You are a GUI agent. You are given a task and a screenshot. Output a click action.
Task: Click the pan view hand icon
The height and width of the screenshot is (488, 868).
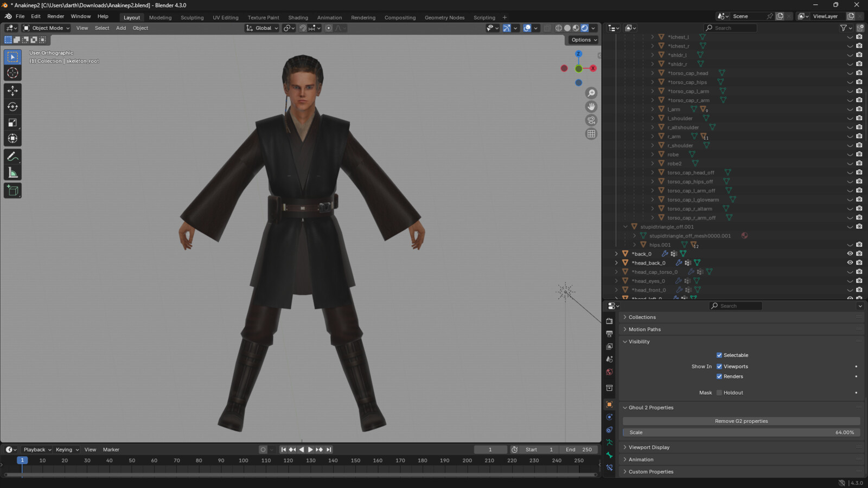[x=591, y=107]
